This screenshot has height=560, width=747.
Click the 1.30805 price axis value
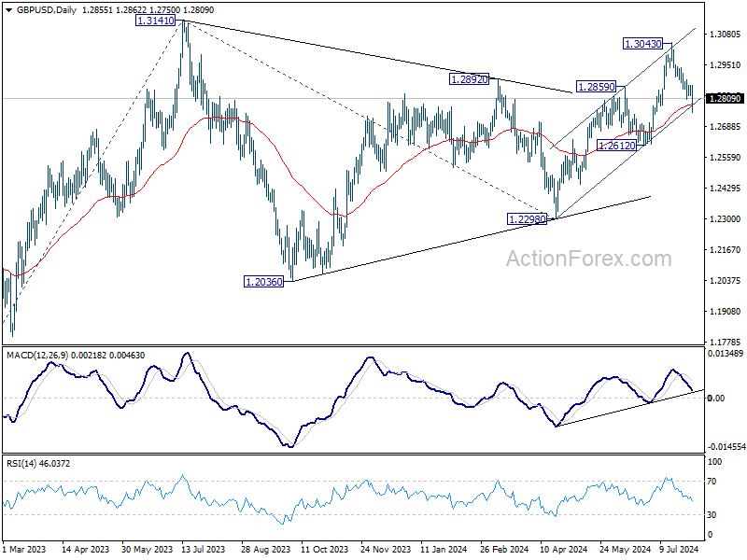(x=725, y=35)
